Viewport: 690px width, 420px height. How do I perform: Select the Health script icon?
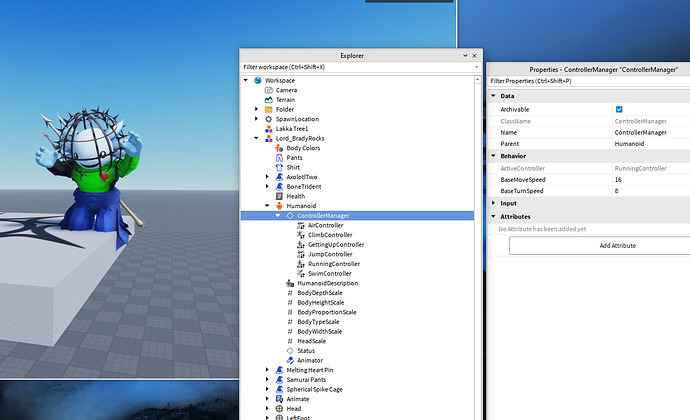click(x=279, y=196)
